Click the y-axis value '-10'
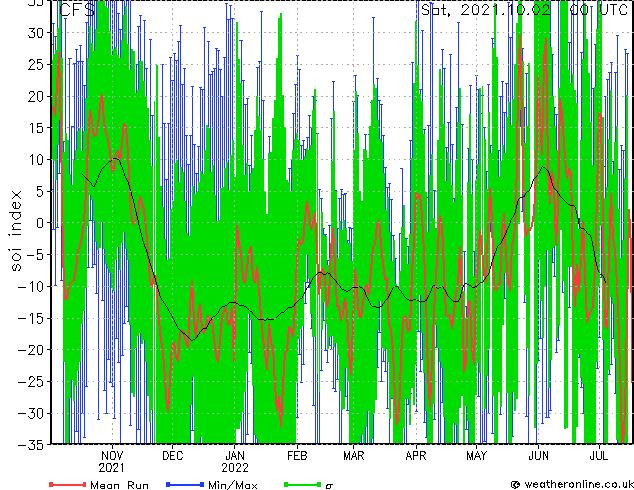The width and height of the screenshot is (634, 490). click(31, 286)
